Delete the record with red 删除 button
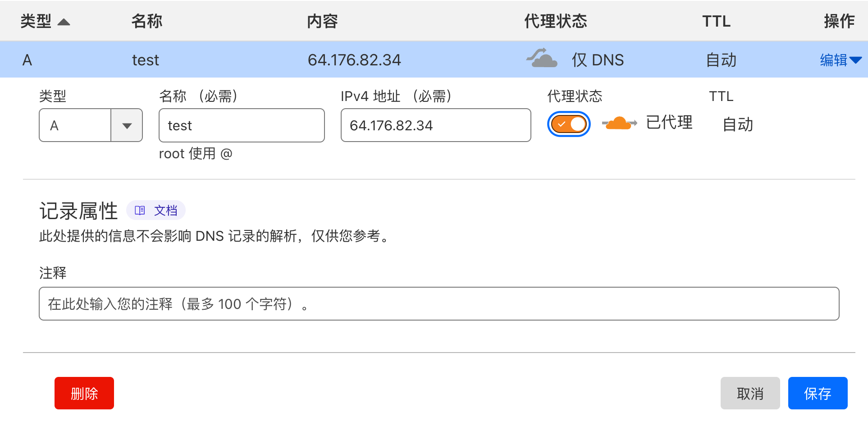This screenshot has height=422, width=868. click(84, 393)
